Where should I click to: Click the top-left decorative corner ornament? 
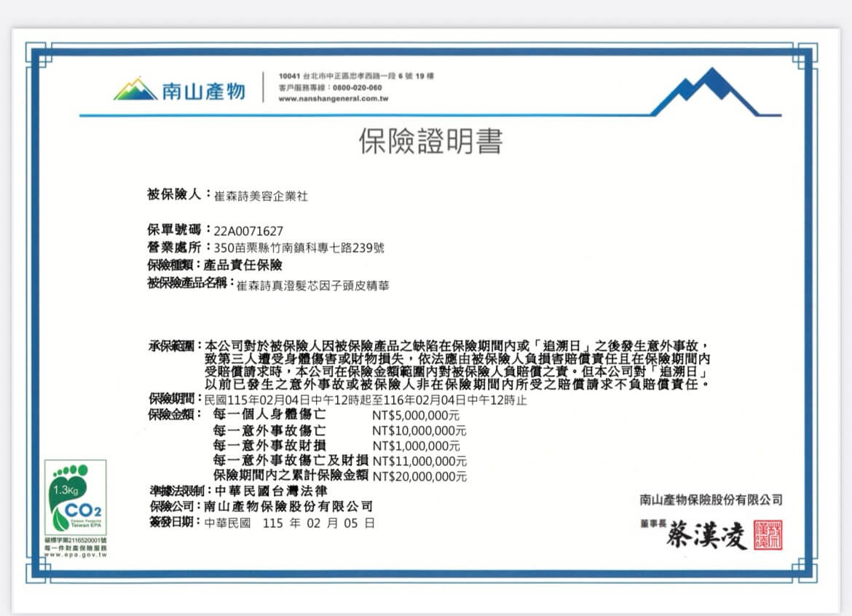[36, 53]
